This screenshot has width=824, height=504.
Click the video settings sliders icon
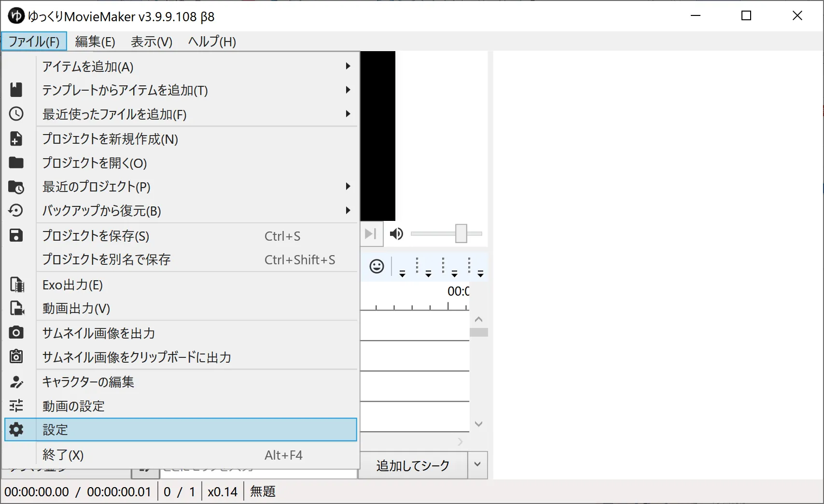tap(16, 406)
